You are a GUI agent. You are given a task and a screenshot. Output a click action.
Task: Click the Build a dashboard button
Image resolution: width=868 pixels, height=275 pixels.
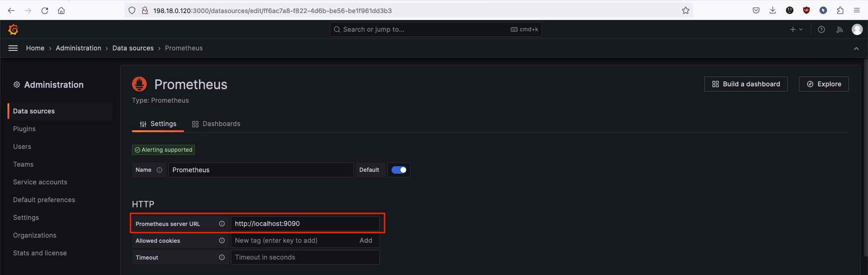point(745,84)
